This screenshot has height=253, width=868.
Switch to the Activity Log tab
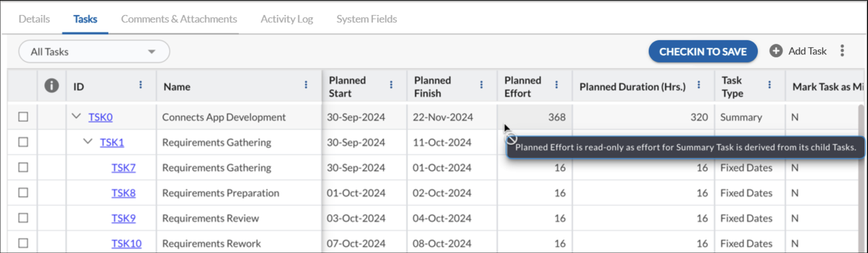coord(286,19)
